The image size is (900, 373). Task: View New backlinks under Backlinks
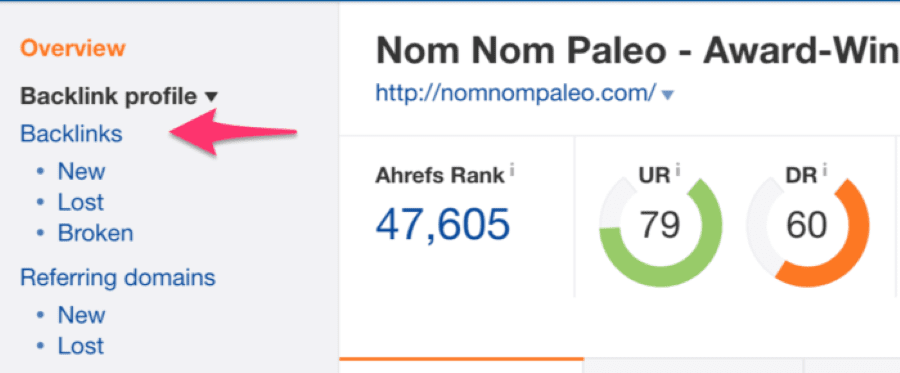(x=82, y=171)
